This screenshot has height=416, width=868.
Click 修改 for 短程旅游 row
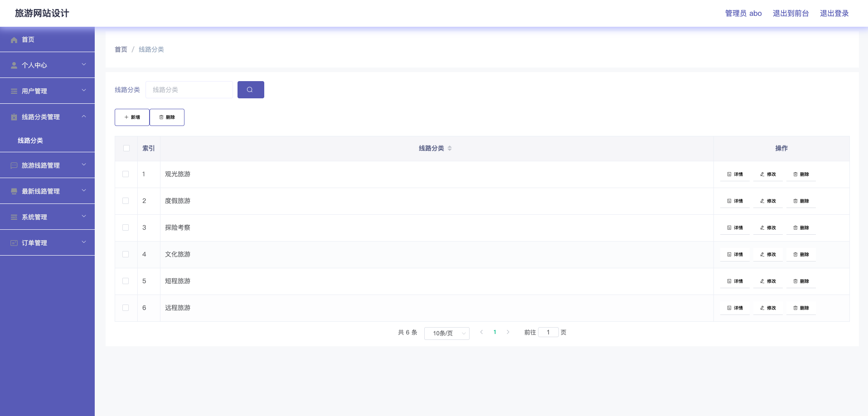point(768,281)
